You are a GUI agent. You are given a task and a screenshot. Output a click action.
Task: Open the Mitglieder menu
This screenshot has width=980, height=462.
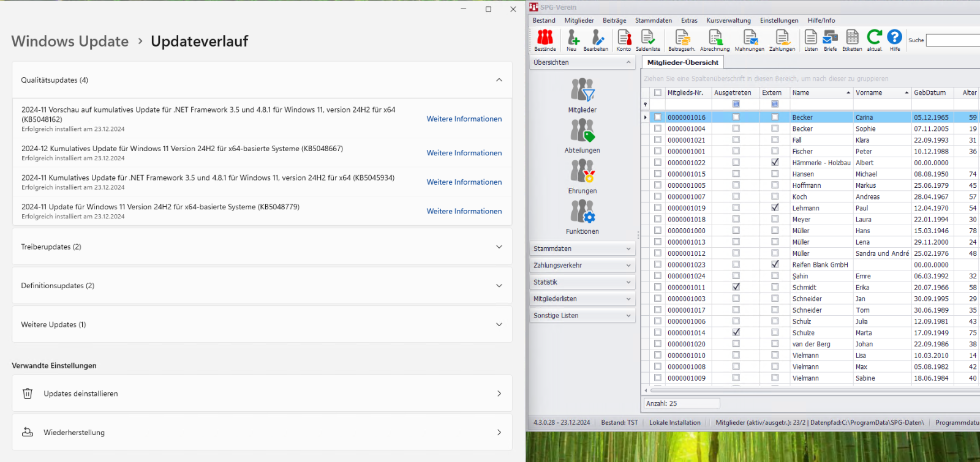(579, 20)
